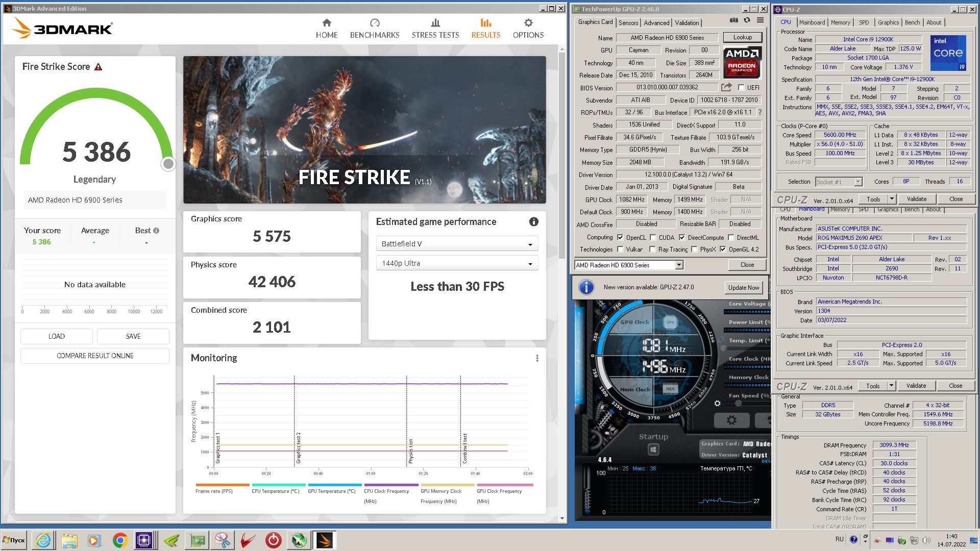Viewport: 980px width, 551px height.
Task: Toggle the Ray Tracing checkbox
Action: click(653, 249)
